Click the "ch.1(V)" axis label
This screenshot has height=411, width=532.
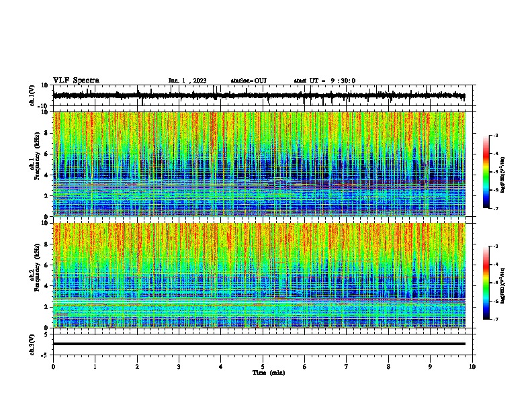(x=32, y=95)
